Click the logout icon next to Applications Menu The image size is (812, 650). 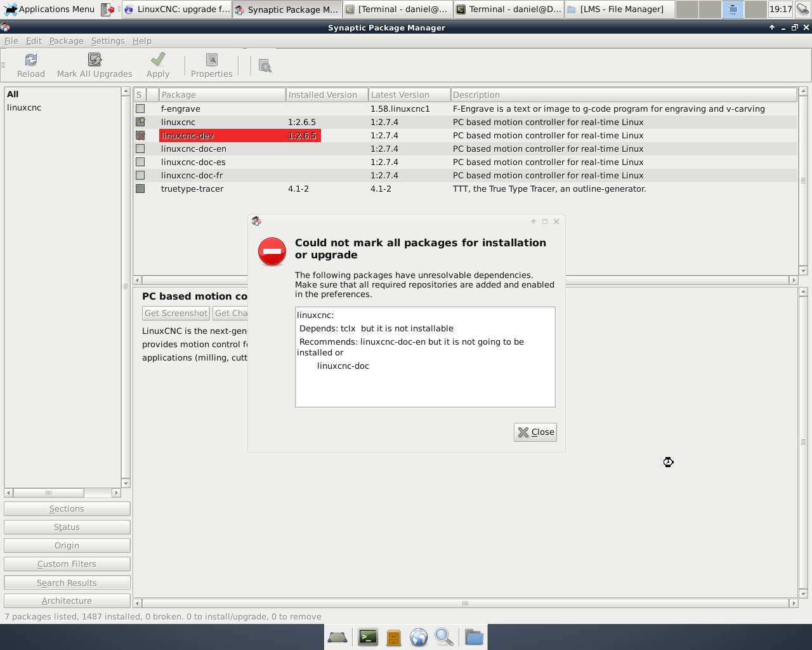click(x=108, y=10)
